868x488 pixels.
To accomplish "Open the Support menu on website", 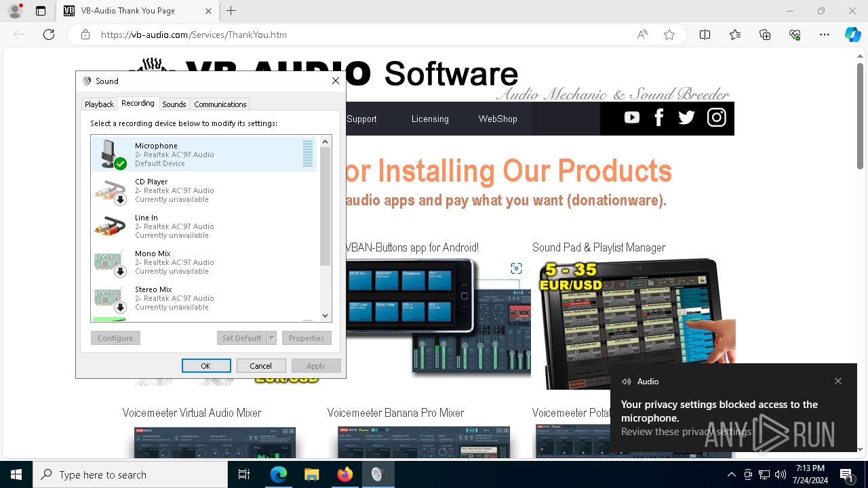I will (361, 119).
